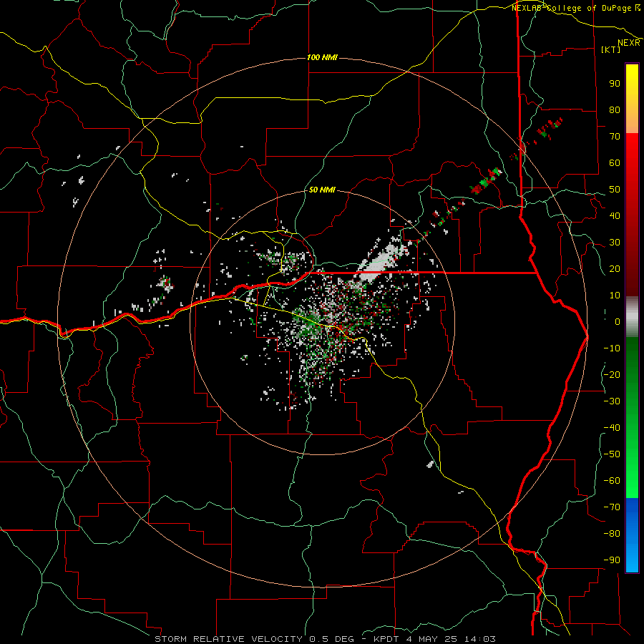Click the gray zero-velocity segment of color bar
Viewport: 644px width, 644px height.
tap(632, 317)
